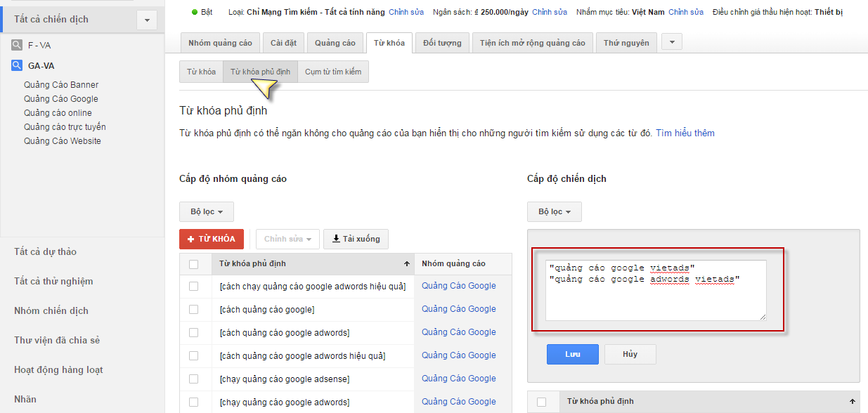Image resolution: width=868 pixels, height=413 pixels.
Task: Click the sort arrow in Từ khóa phủ định header
Action: (x=407, y=264)
